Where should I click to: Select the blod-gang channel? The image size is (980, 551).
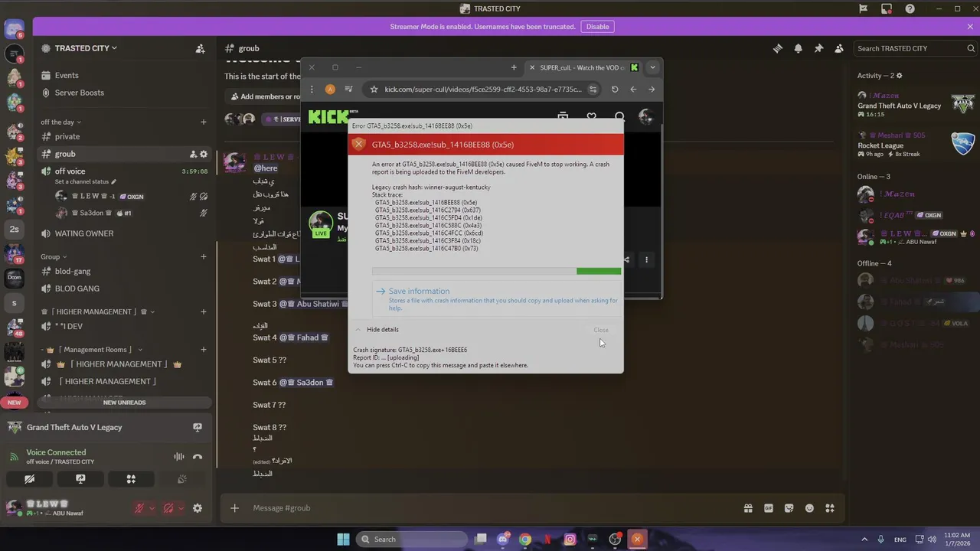tap(124, 271)
